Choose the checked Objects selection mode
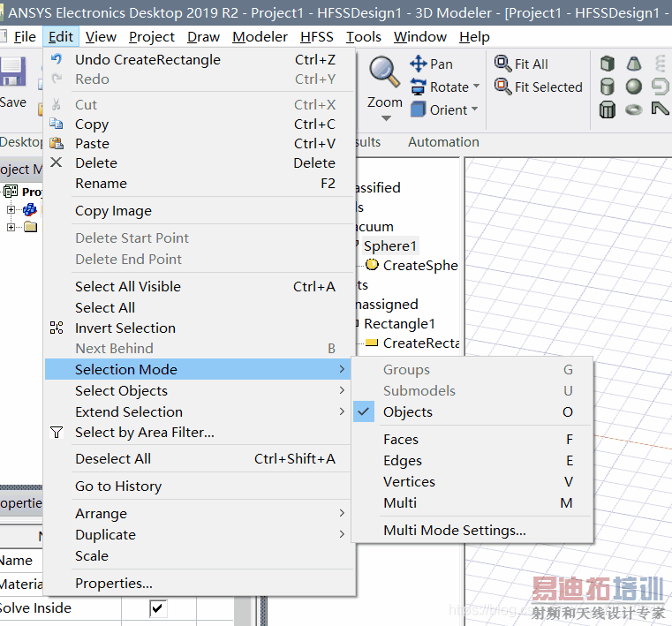The height and width of the screenshot is (626, 672). [472, 411]
